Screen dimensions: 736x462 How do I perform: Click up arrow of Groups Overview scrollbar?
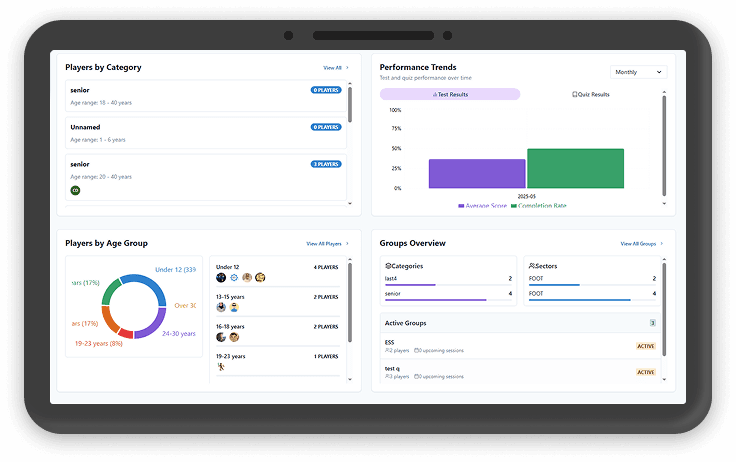pyautogui.click(x=664, y=259)
